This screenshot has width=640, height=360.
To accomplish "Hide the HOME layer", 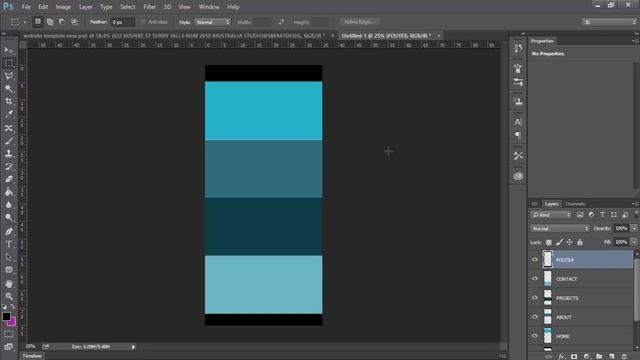I will pyautogui.click(x=535, y=336).
